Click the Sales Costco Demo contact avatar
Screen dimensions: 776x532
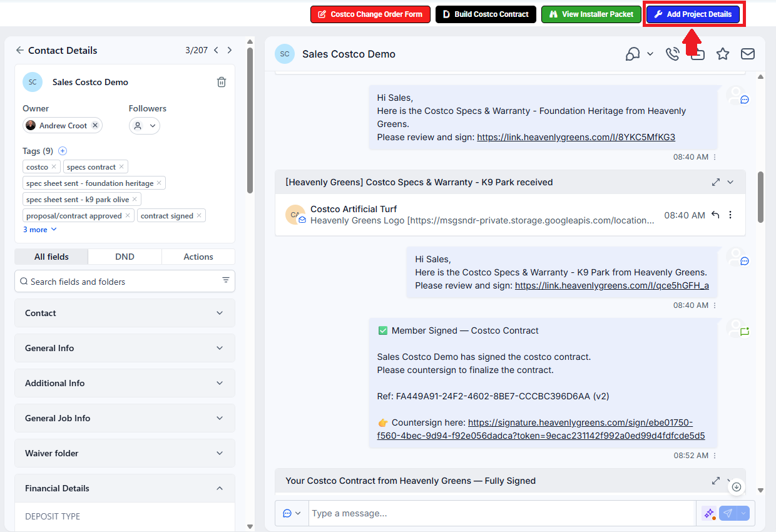pyautogui.click(x=33, y=82)
